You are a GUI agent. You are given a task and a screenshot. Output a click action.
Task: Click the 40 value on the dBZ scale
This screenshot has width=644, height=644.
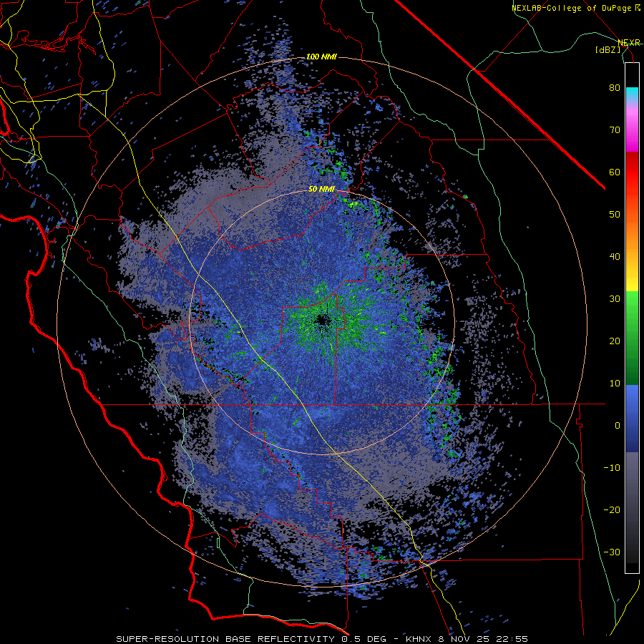tap(615, 257)
